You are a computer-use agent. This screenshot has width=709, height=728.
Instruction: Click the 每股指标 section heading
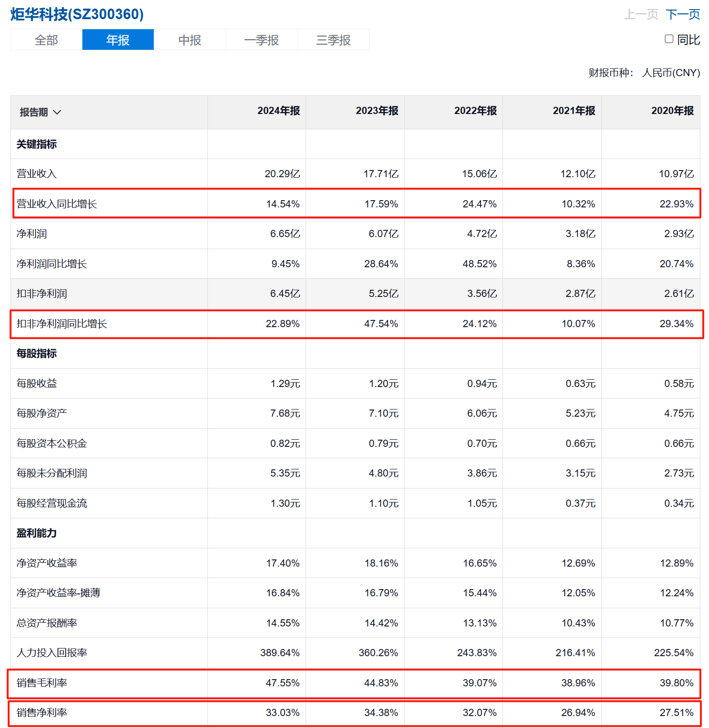36,353
